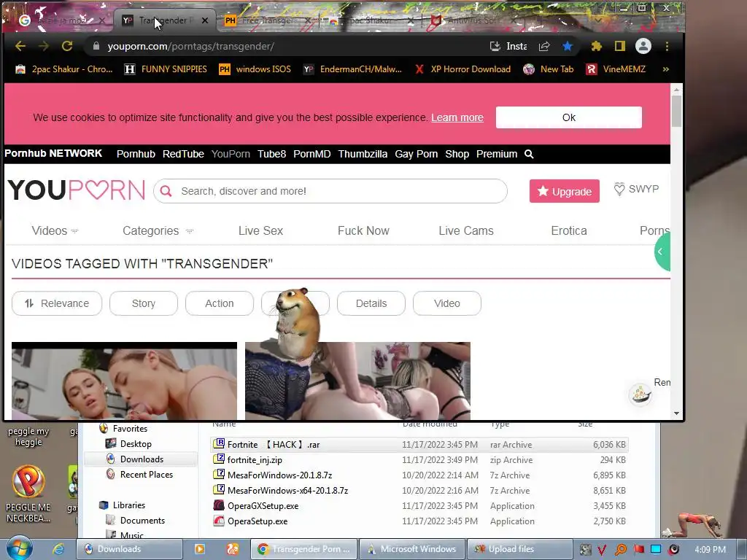This screenshot has height=560, width=747.
Task: Select OperaGXSetup.exe file icon
Action: point(219,506)
